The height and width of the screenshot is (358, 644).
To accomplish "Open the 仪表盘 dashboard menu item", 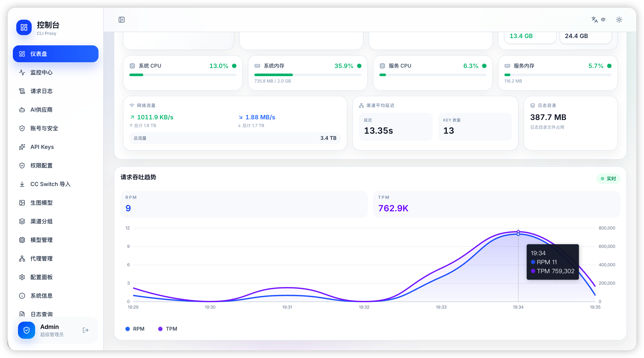I will (x=55, y=54).
